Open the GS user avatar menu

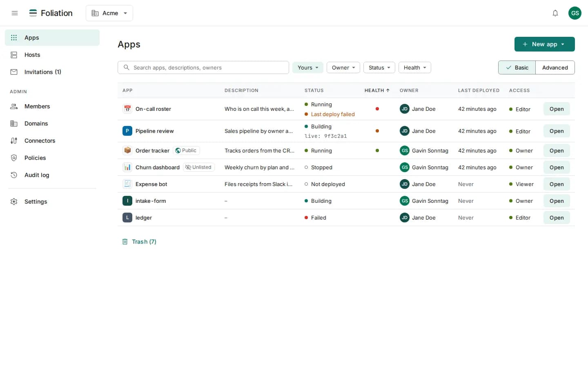pos(575,13)
